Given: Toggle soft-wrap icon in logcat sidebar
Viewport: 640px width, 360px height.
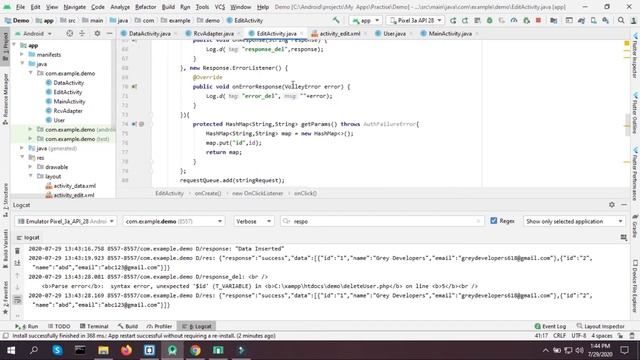Looking at the screenshot, I should coord(18,300).
